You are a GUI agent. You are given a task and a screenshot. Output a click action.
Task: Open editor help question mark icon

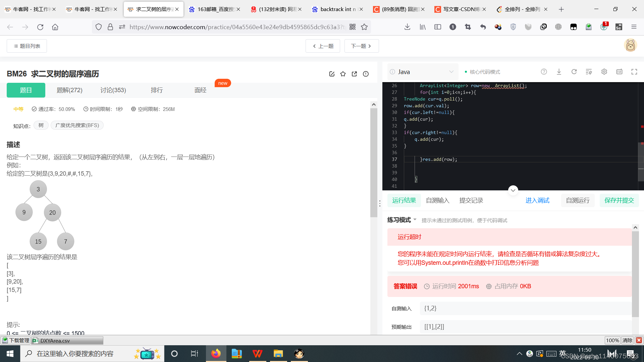[x=544, y=72]
